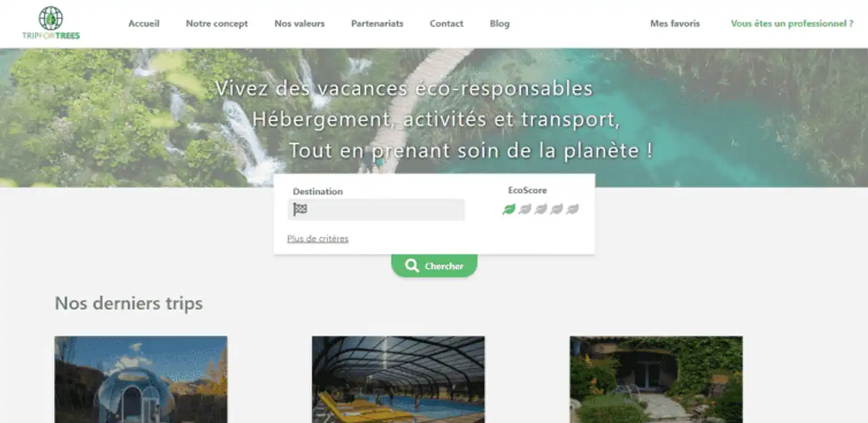Open Nos valeurs in navigation
868x423 pixels.
(300, 23)
